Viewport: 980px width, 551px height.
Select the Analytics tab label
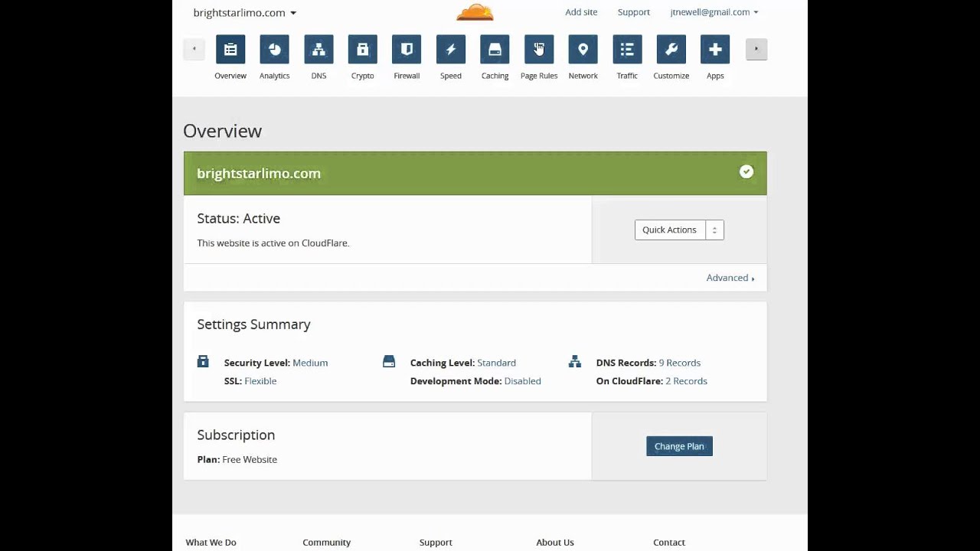coord(274,76)
